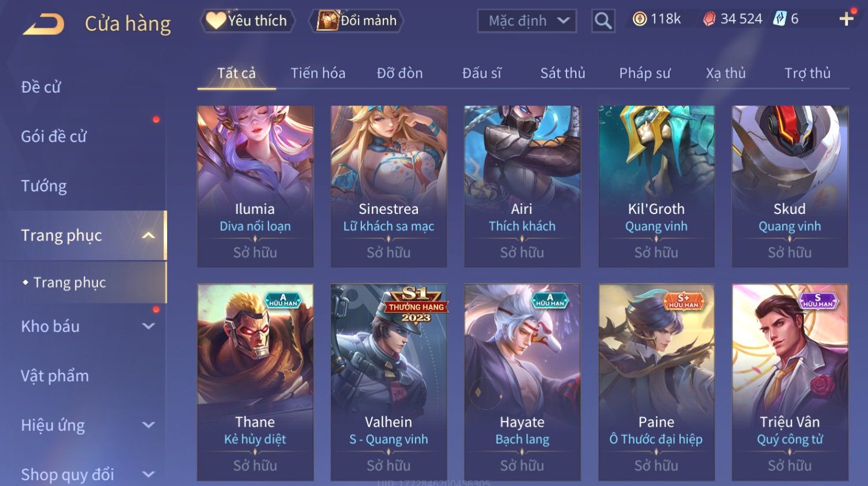Open Yêu thích heart favorites
Image resolution: width=868 pixels, height=486 pixels.
click(247, 21)
